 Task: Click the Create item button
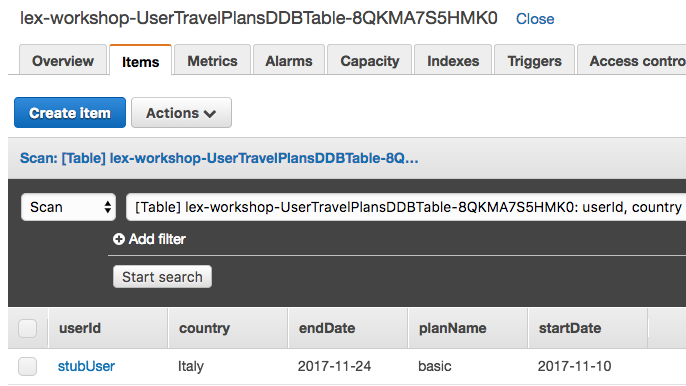coord(70,113)
